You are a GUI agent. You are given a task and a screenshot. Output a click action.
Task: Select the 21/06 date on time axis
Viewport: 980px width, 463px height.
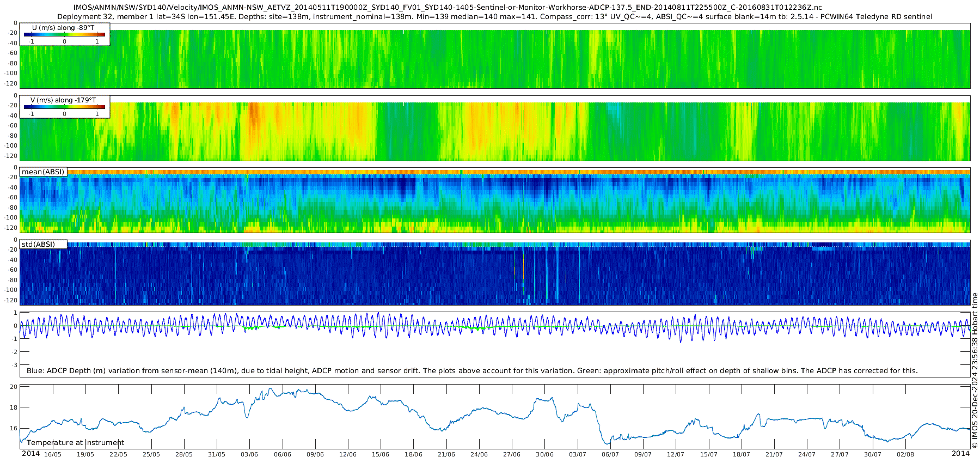coord(446,454)
